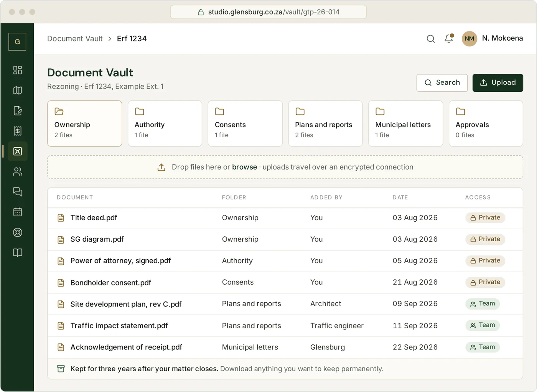Click the NM user avatar
Screen dimensions: 537x392
pyautogui.click(x=469, y=39)
